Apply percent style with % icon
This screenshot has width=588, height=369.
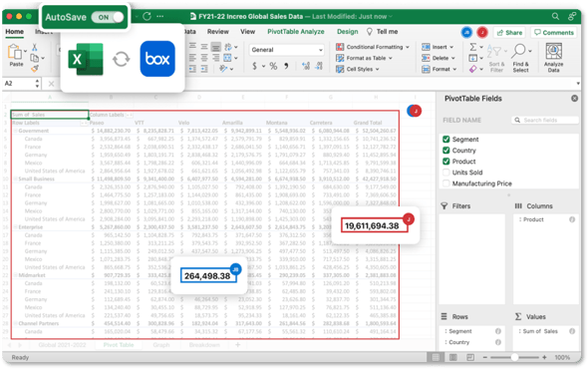point(273,67)
